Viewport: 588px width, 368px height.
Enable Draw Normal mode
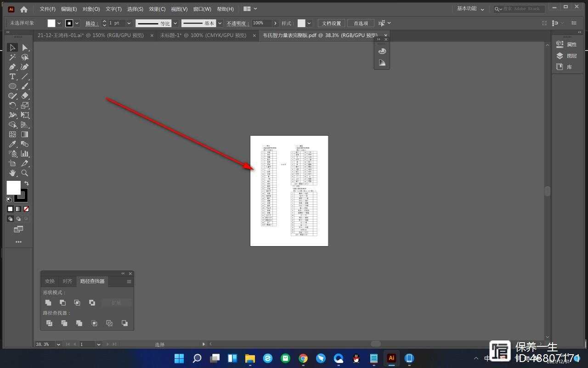point(10,219)
